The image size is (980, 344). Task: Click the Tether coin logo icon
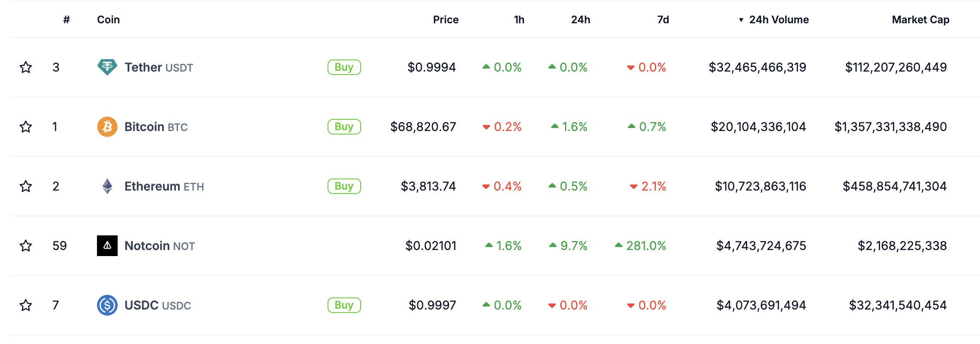pyautogui.click(x=107, y=67)
